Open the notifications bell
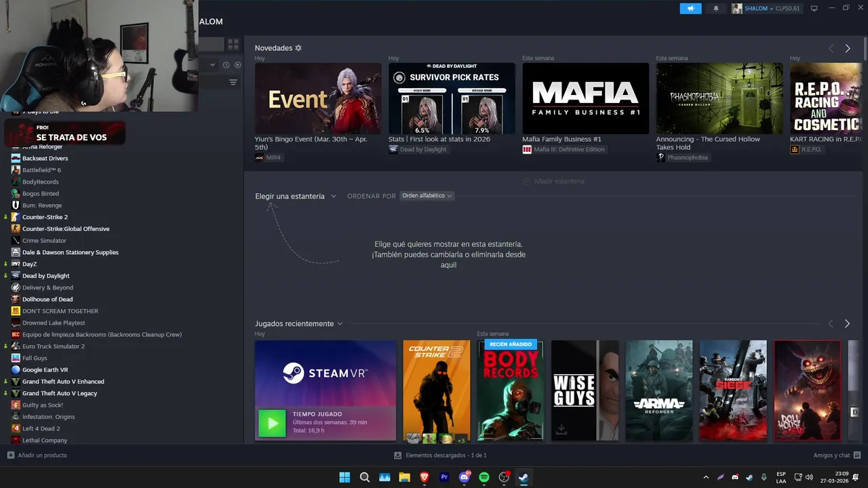The width and height of the screenshot is (868, 488). 716,8
